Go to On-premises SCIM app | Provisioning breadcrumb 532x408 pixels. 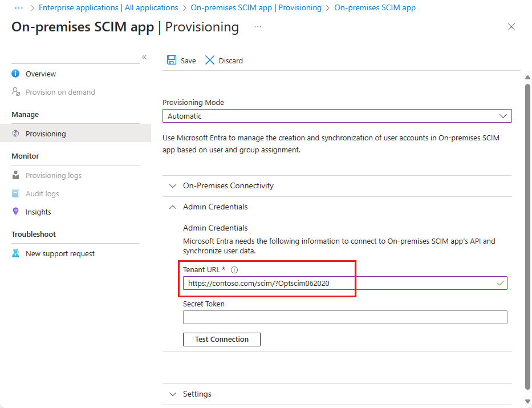[256, 7]
